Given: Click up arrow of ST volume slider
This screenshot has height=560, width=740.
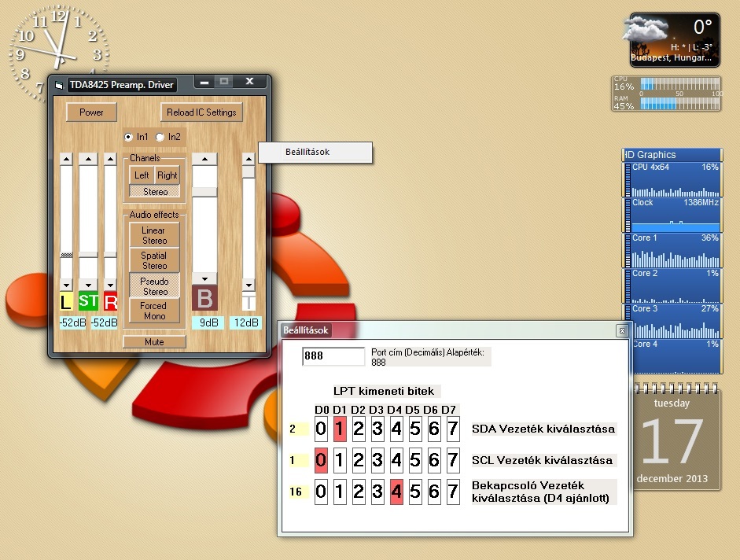Looking at the screenshot, I should [x=88, y=159].
